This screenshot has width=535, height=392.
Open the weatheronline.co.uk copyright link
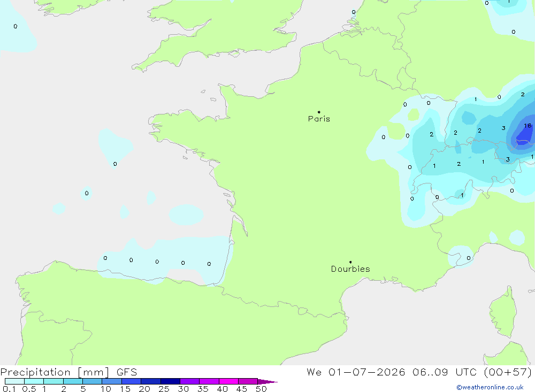[x=490, y=387]
